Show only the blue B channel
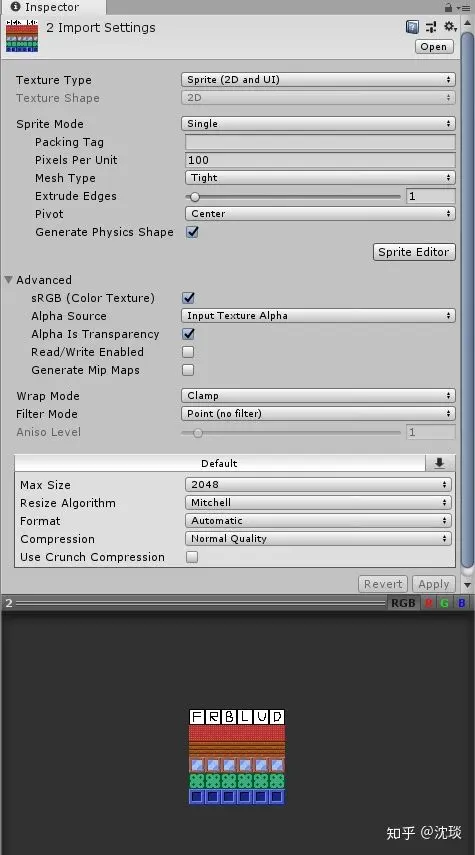The image size is (475, 855). pyautogui.click(x=461, y=603)
